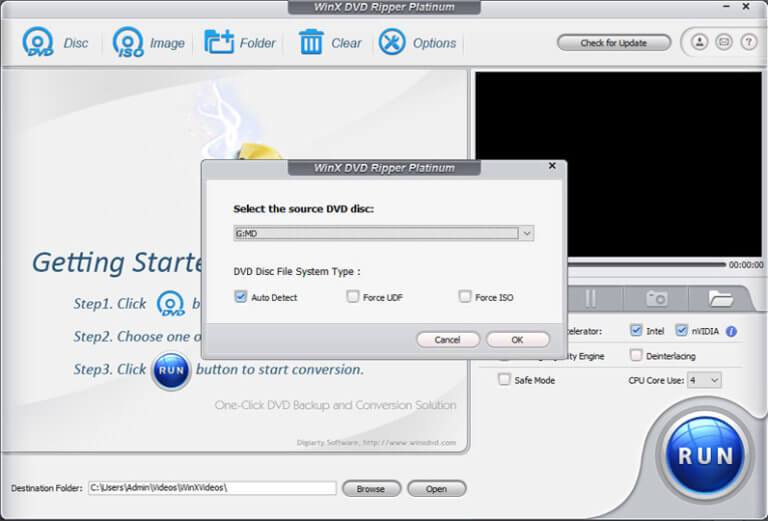Toggle the Intel hardware accelerator checkbox
This screenshot has height=521, width=768.
(636, 331)
